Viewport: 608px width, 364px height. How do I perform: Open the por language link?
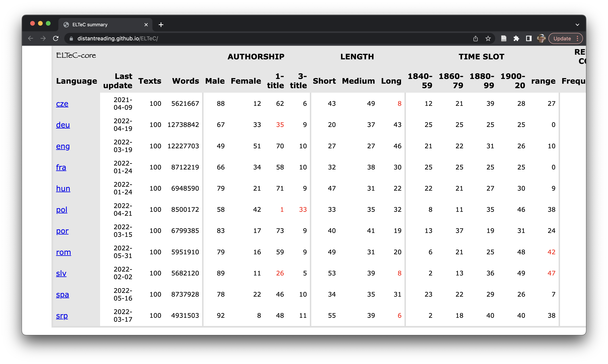click(62, 231)
